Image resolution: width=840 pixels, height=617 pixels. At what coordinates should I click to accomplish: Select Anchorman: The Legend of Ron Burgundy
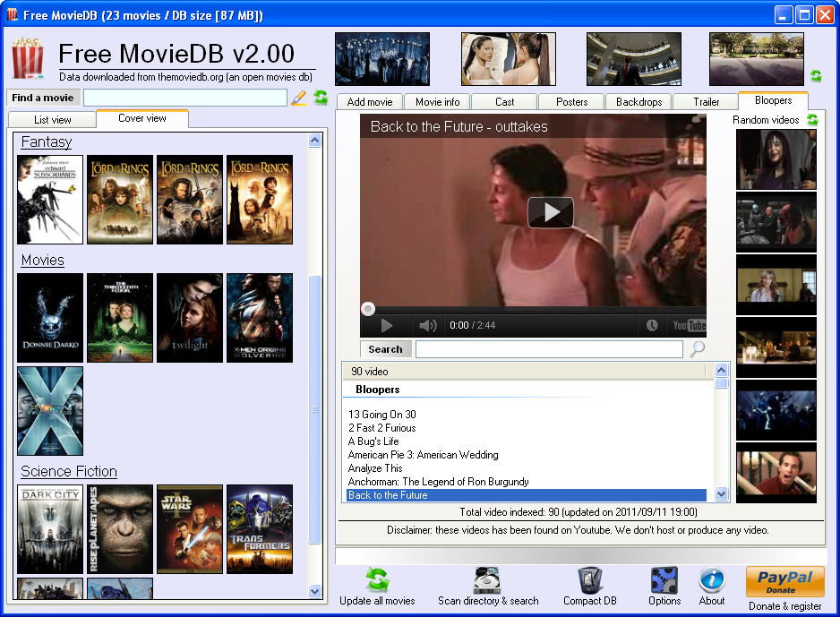tap(438, 482)
